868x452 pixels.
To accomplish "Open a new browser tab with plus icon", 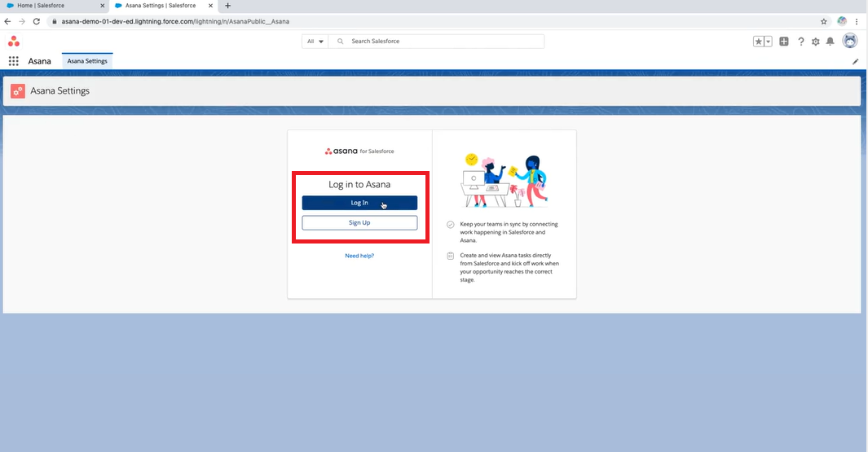I will pyautogui.click(x=227, y=6).
